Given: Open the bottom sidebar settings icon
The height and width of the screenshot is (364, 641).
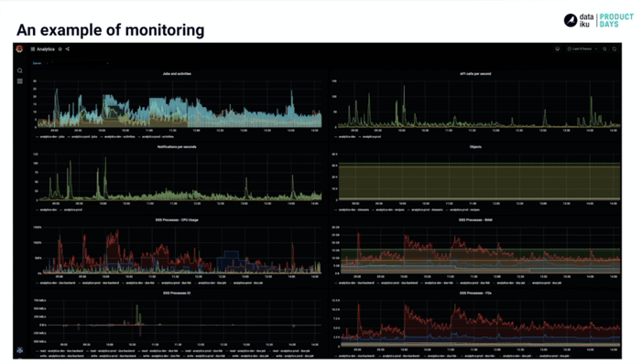Looking at the screenshot, I should pyautogui.click(x=19, y=350).
